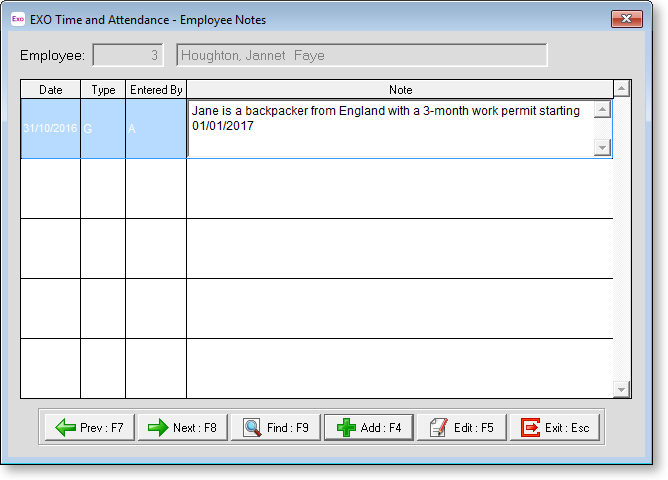Click the Find magnifying glass icon
Viewport: 668px width, 480px height.
(252, 428)
